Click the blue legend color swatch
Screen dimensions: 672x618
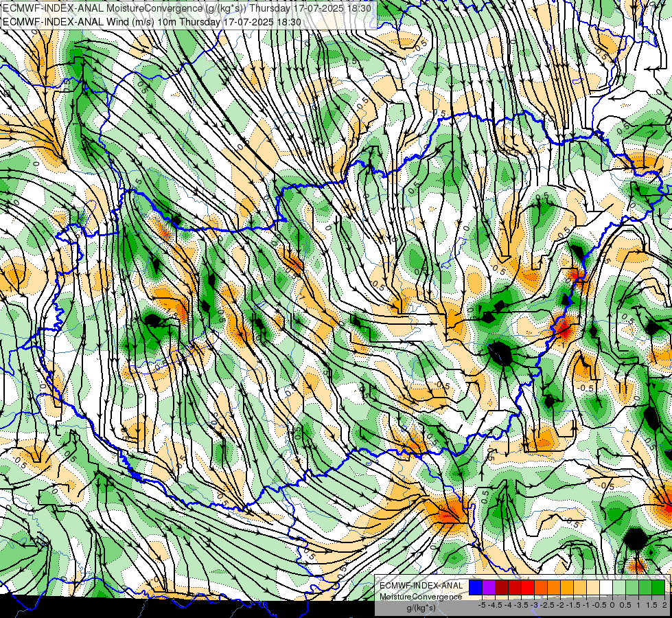476,587
